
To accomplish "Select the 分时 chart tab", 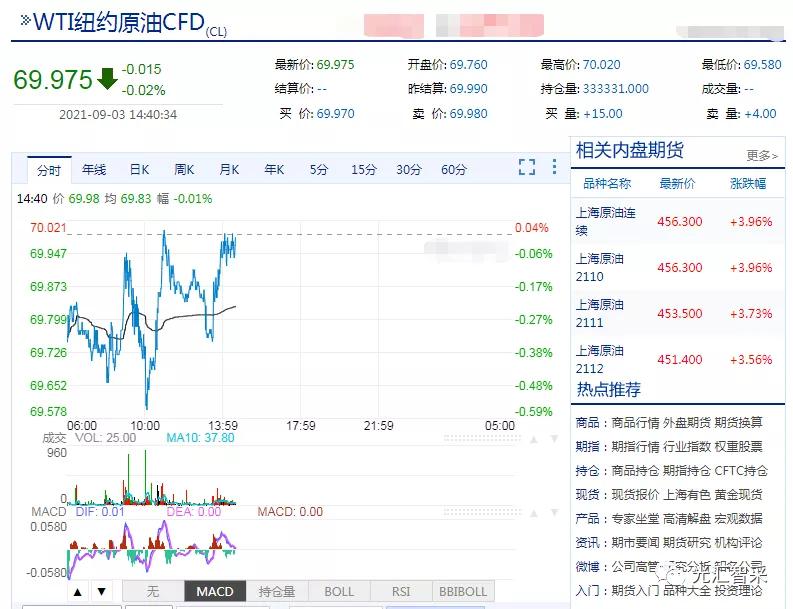I will [49, 170].
